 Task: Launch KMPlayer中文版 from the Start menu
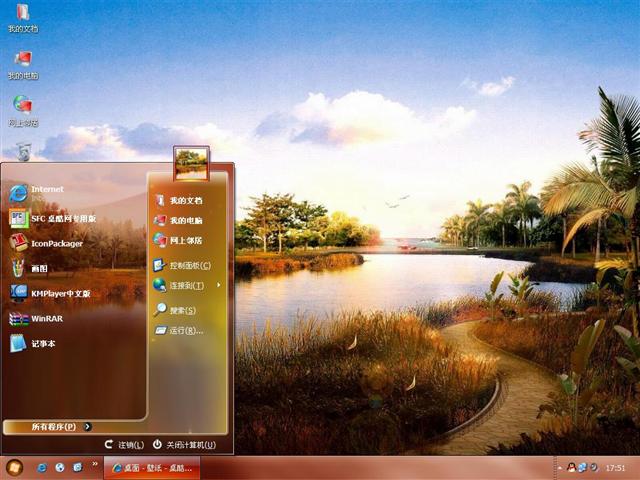50,293
